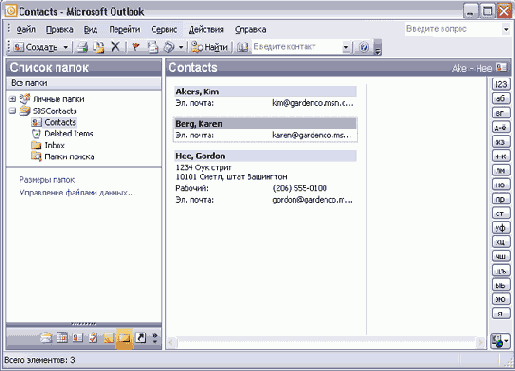Open the Calendar icon in navigation bar

pyautogui.click(x=62, y=338)
